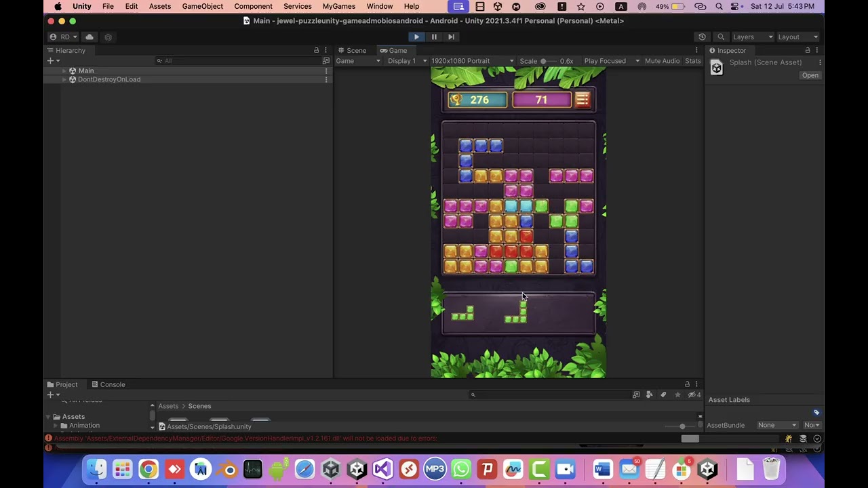Open the AssetBundle None dropdown
The height and width of the screenshot is (488, 868).
click(x=777, y=425)
